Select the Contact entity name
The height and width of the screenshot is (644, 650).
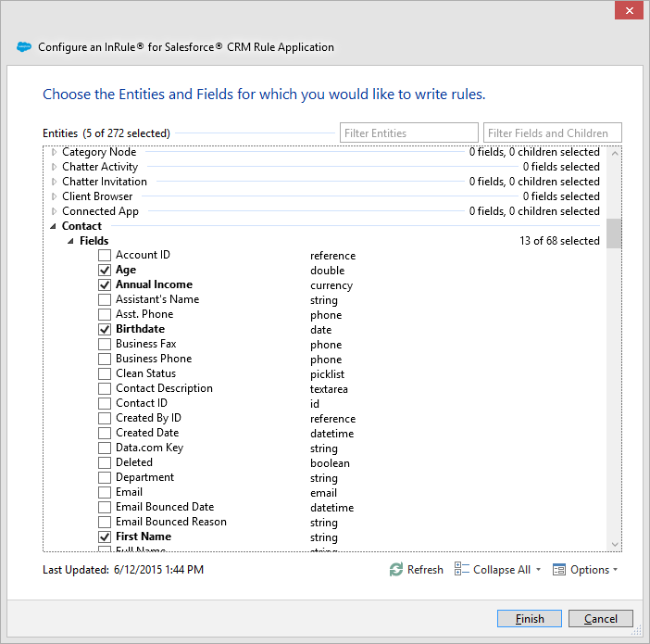tap(81, 226)
